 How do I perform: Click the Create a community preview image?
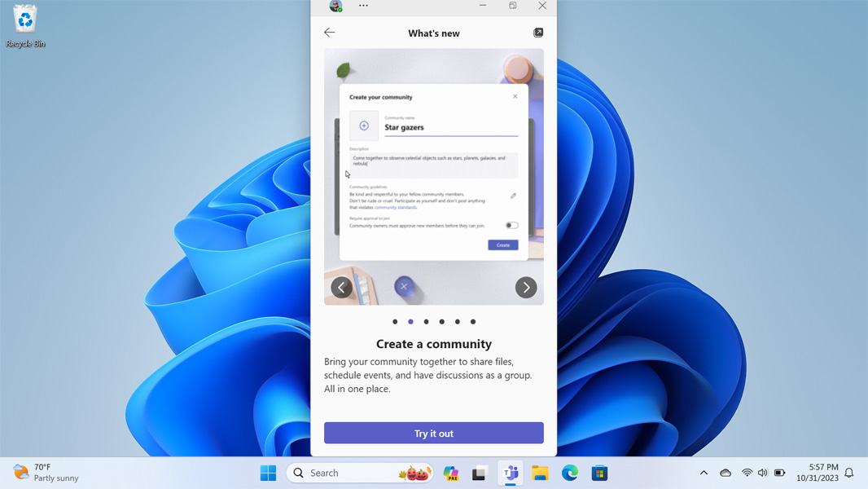[434, 176]
